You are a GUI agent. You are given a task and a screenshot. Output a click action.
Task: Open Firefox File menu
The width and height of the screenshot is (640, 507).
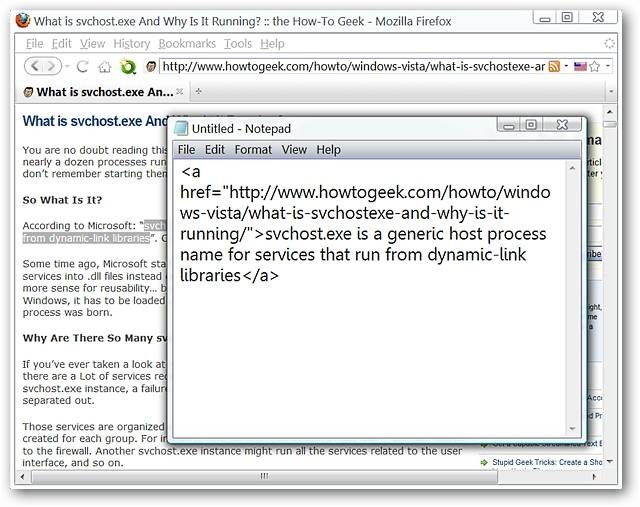point(34,43)
